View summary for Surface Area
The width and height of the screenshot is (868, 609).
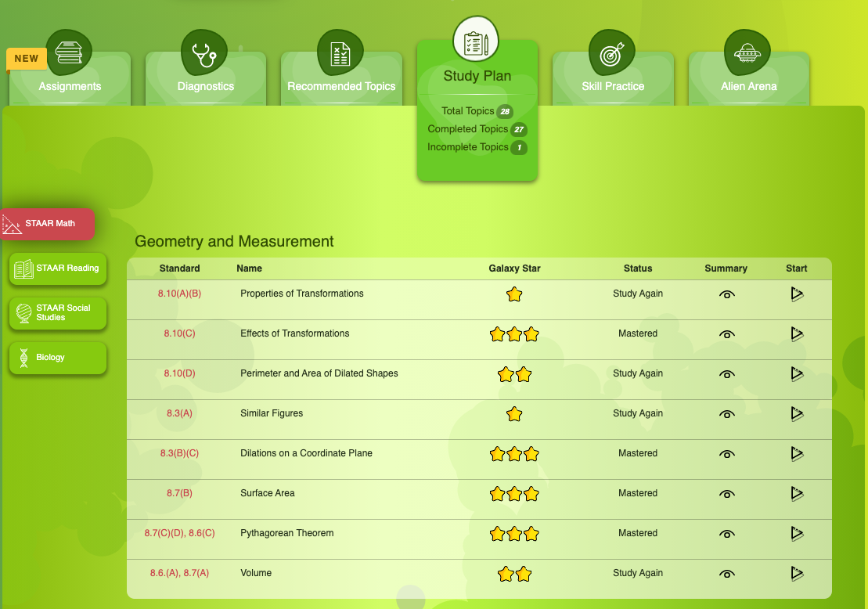(x=727, y=494)
